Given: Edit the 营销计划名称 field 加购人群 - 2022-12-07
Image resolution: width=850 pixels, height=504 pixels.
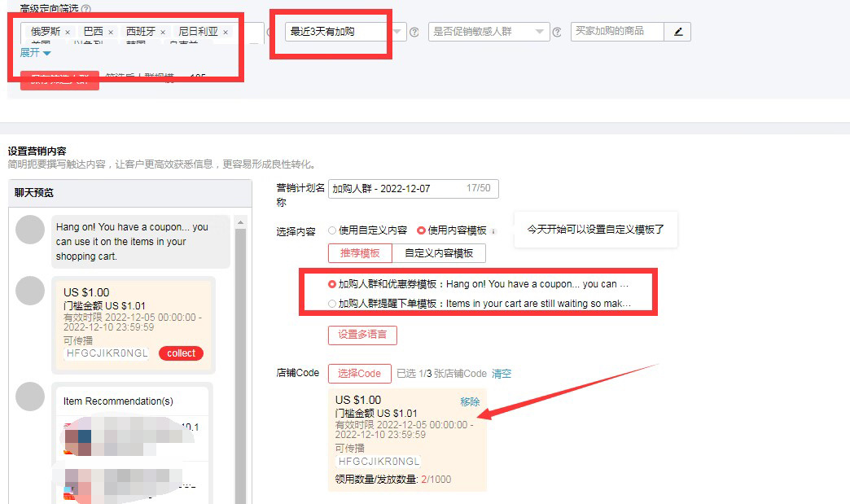Looking at the screenshot, I should (413, 189).
